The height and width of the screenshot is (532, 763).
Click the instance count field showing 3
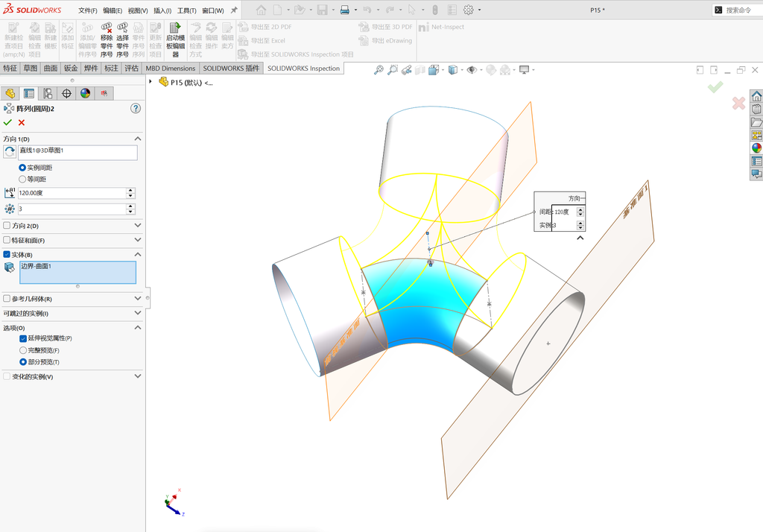pos(72,209)
